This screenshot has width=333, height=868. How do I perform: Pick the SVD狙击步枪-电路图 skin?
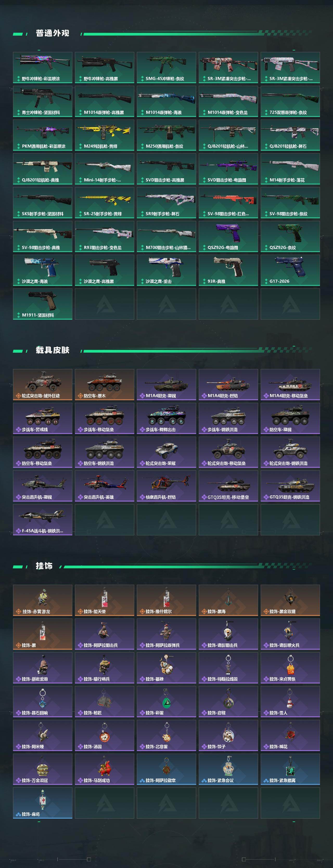[x=228, y=169]
